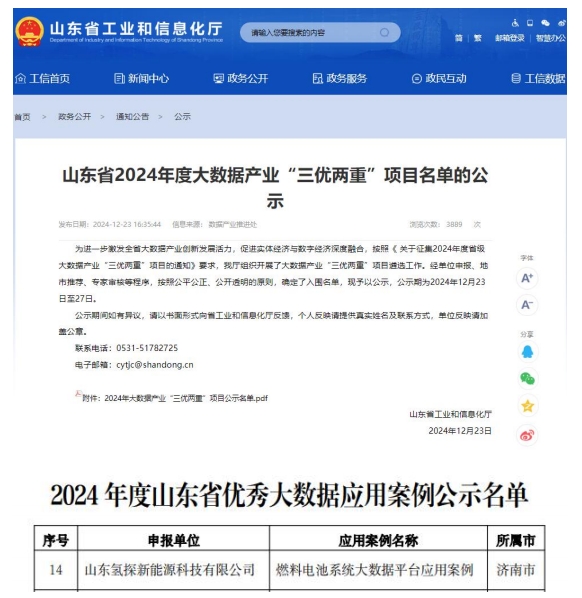Switch to Traditional Chinese 繁
This screenshot has width=582, height=598.
tap(477, 38)
